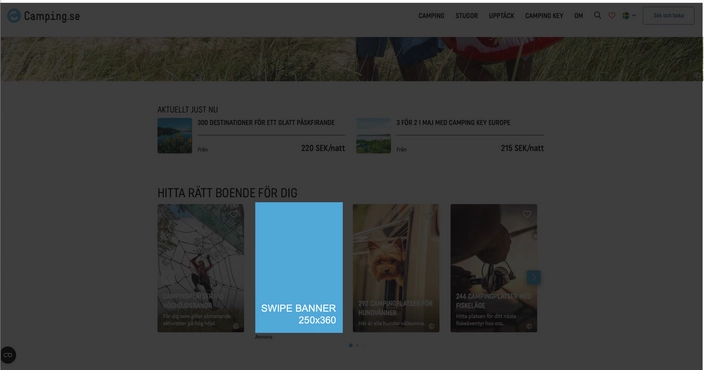This screenshot has height=370, width=704.
Task: Click the HITTA RÄTT BOENDE FÖR DIG heading
Action: click(x=227, y=193)
